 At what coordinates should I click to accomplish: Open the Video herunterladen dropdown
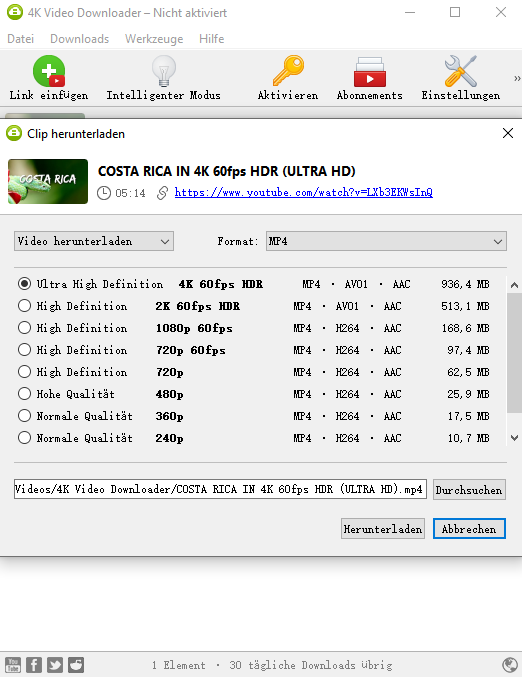click(x=94, y=241)
